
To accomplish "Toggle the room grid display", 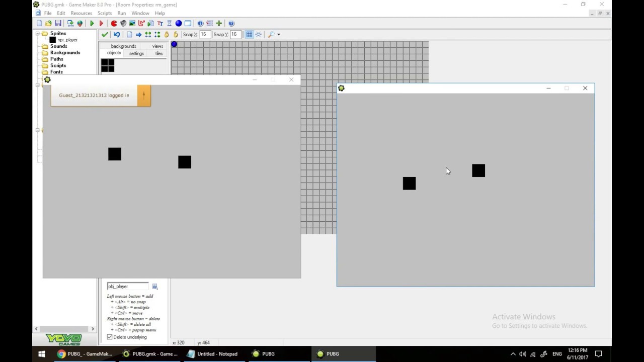I will [249, 34].
